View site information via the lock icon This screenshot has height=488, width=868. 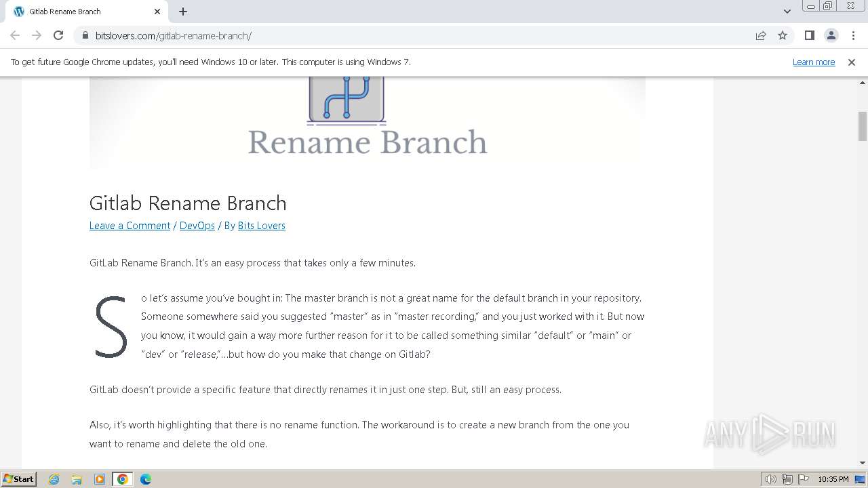click(x=85, y=35)
